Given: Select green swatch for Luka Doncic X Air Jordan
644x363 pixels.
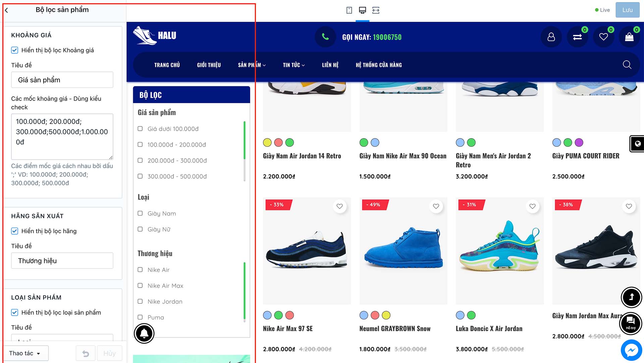Looking at the screenshot, I should 471,315.
